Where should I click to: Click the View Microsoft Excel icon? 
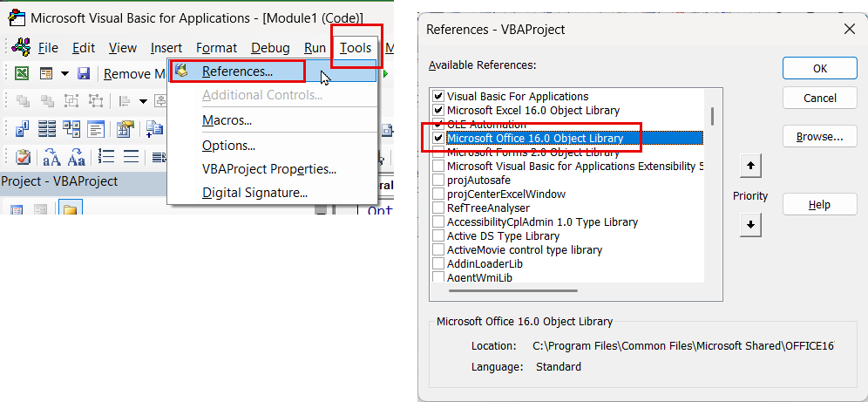coord(22,73)
